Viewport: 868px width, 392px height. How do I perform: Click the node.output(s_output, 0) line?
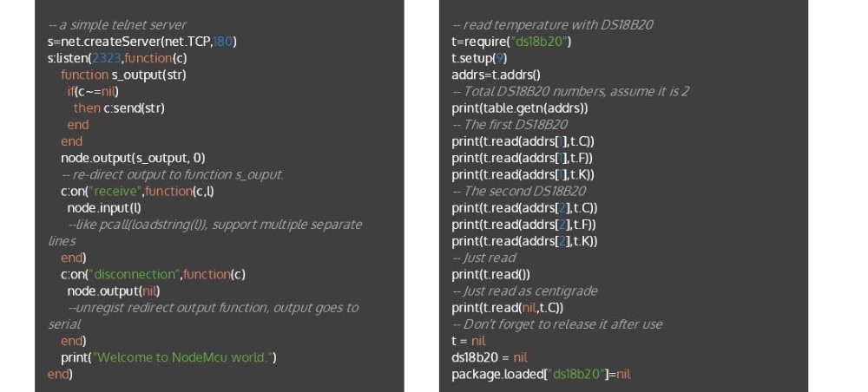point(133,158)
